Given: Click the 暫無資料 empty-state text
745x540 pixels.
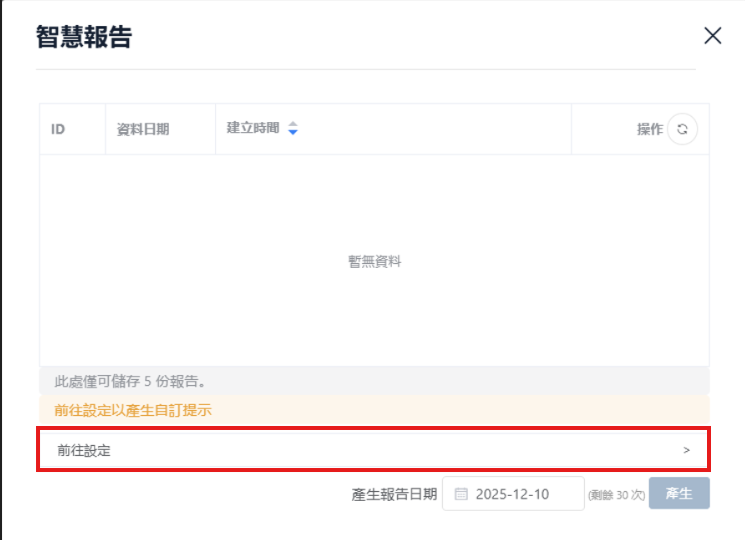Looking at the screenshot, I should coord(374,261).
